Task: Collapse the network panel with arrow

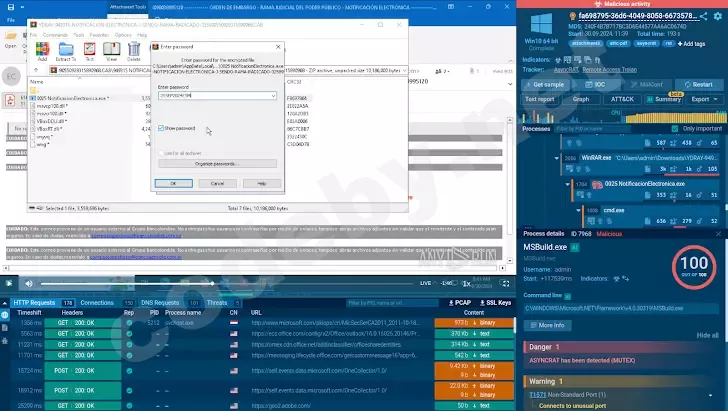Action: click(x=5, y=303)
